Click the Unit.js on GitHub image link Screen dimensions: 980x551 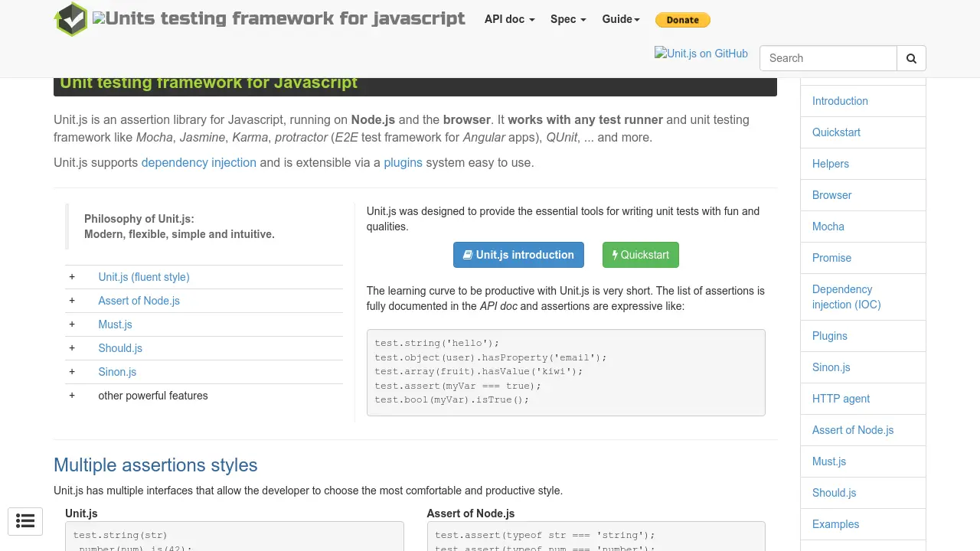click(701, 54)
